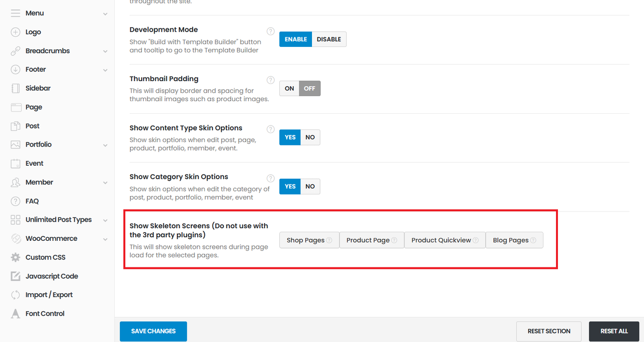Image resolution: width=644 pixels, height=342 pixels.
Task: Click the Javascript Code edit icon
Action: tap(16, 276)
